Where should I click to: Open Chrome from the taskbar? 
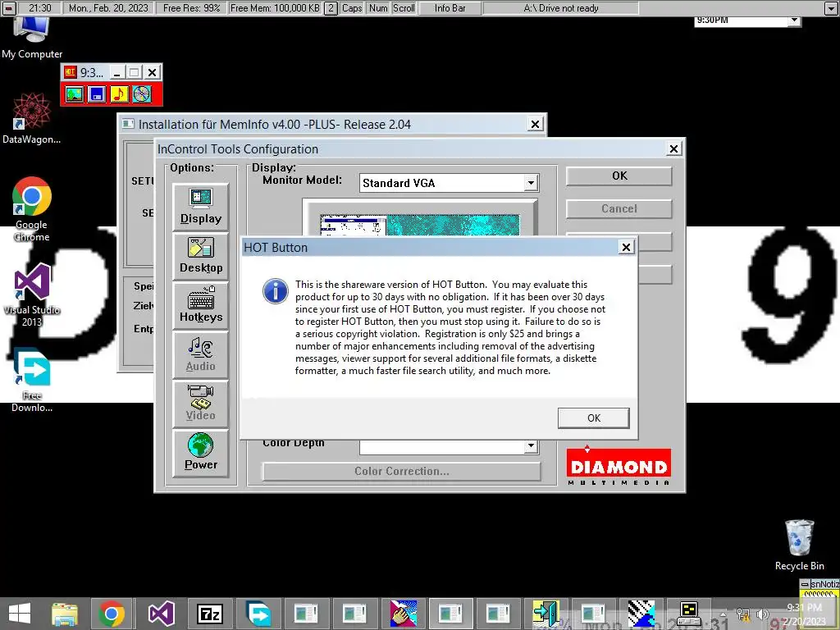112,614
